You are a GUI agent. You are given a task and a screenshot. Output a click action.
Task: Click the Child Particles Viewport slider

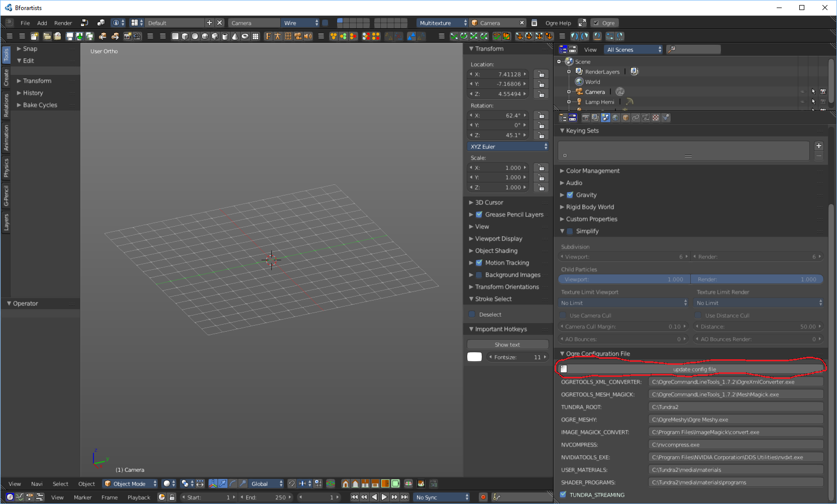click(623, 279)
